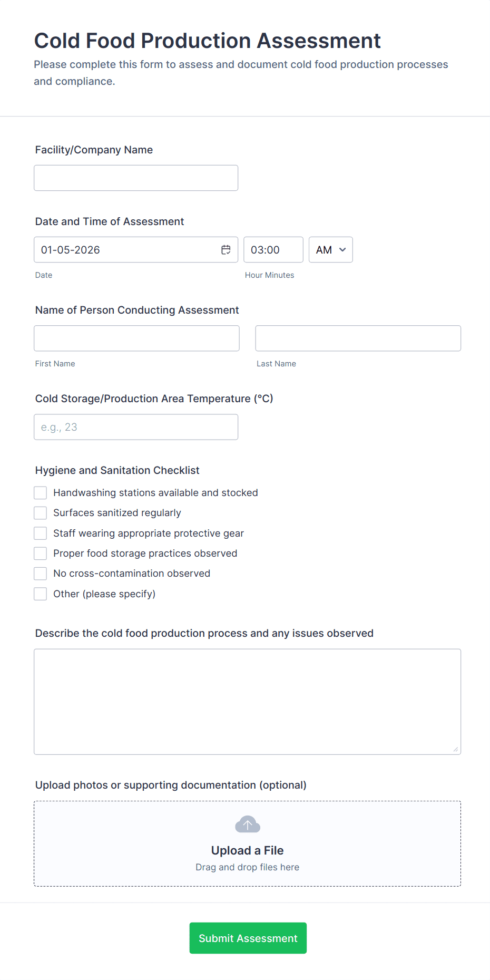490x980 pixels.
Task: Open the AM/PM selector
Action: pos(330,249)
